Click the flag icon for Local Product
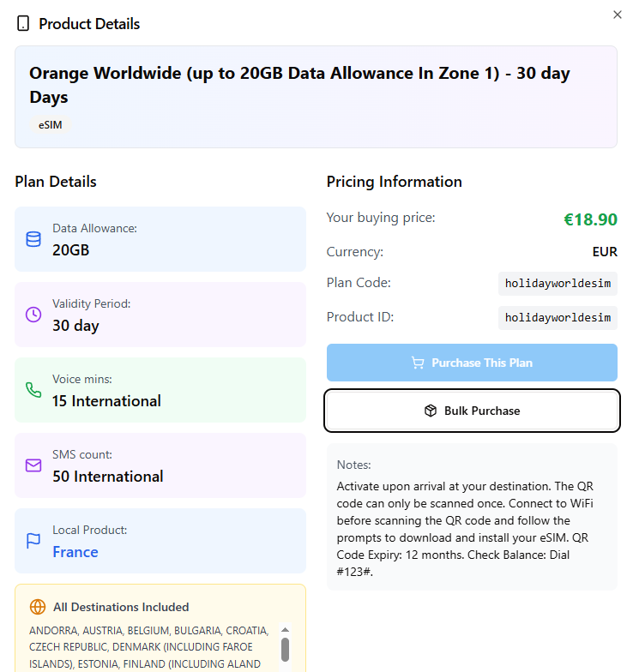This screenshot has height=672, width=633. (33, 541)
